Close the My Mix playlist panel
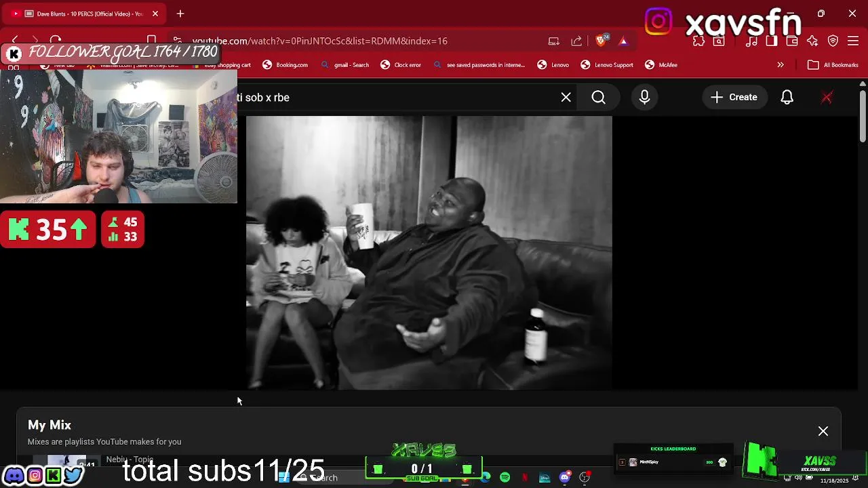 pyautogui.click(x=823, y=431)
